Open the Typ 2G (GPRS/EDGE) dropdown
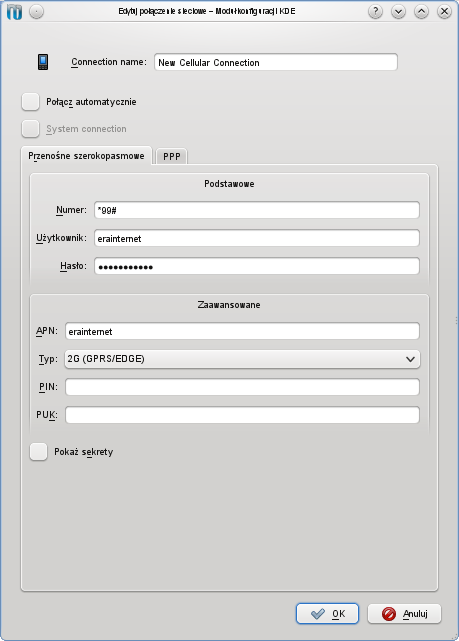This screenshot has width=459, height=641. 242,359
